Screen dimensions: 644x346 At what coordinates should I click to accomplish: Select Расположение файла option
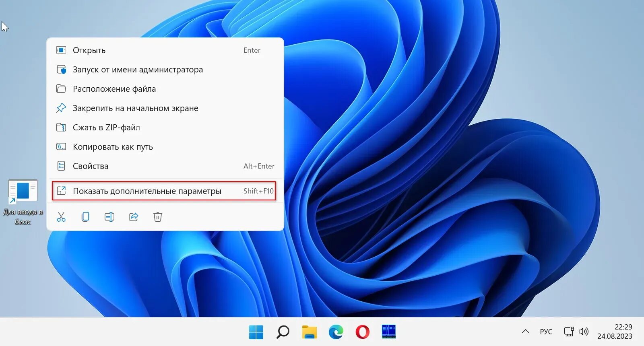(x=165, y=89)
